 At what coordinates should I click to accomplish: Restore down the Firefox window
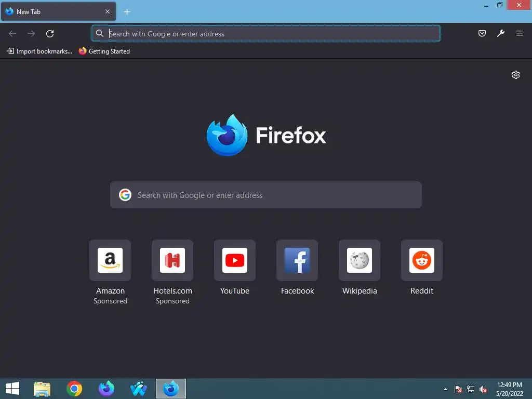[500, 5]
